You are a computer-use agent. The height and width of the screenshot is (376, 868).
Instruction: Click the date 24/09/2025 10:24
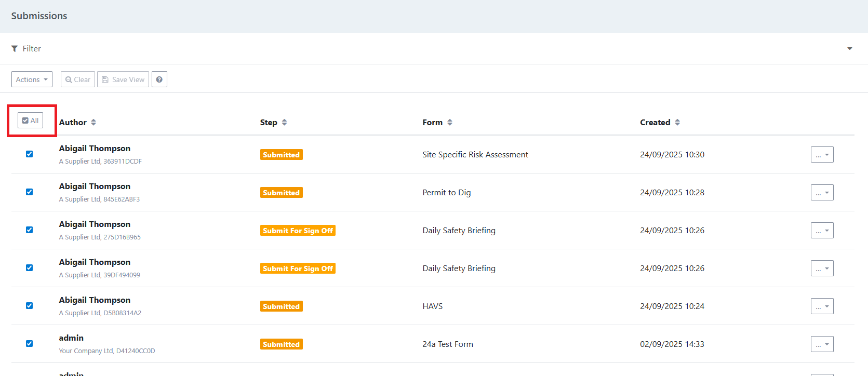[x=672, y=306]
